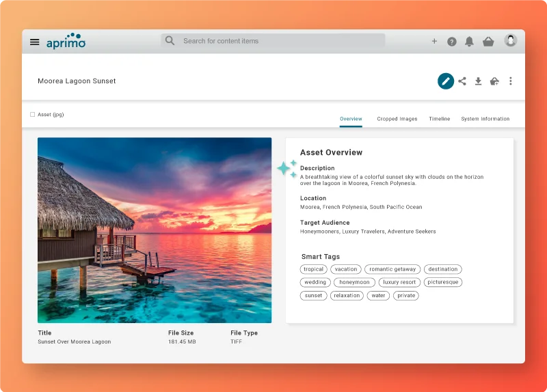Viewport: 547px width, 392px height.
Task: Select the water smart tag
Action: [x=378, y=296]
